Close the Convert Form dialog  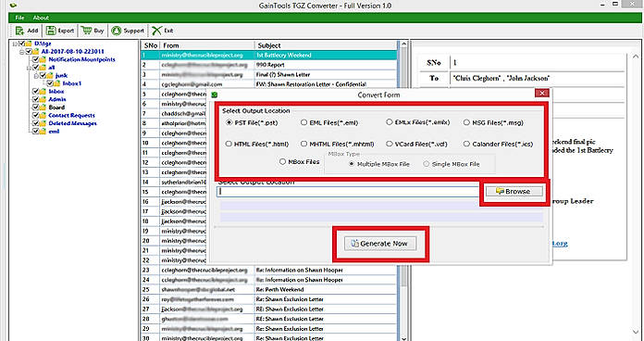(541, 94)
